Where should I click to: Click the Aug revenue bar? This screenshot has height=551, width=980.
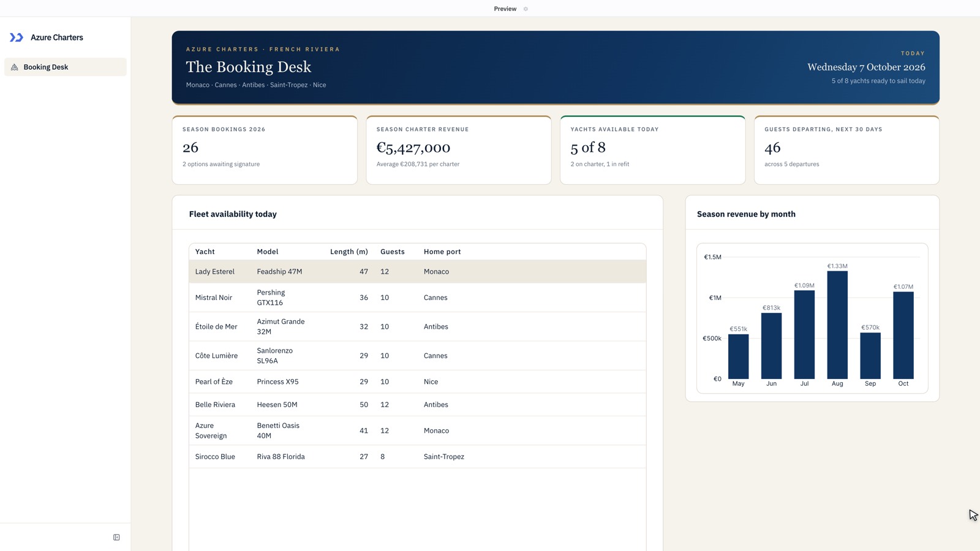coord(837,325)
